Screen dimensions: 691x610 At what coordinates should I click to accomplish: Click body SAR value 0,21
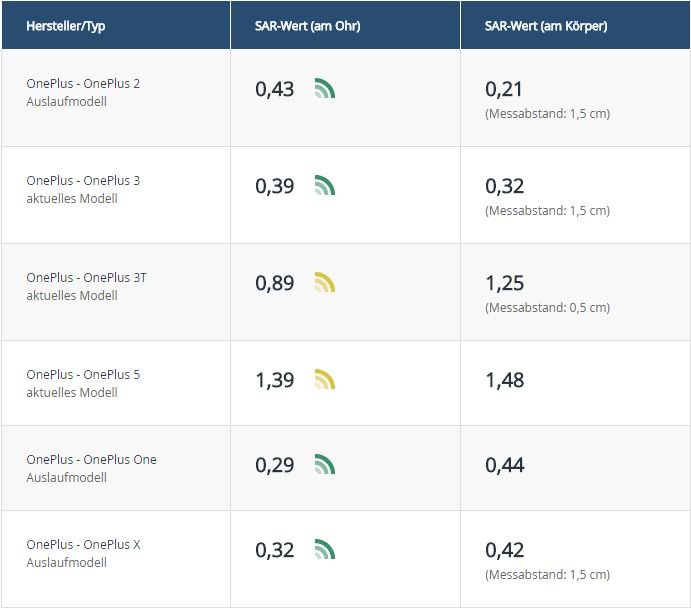click(x=504, y=89)
